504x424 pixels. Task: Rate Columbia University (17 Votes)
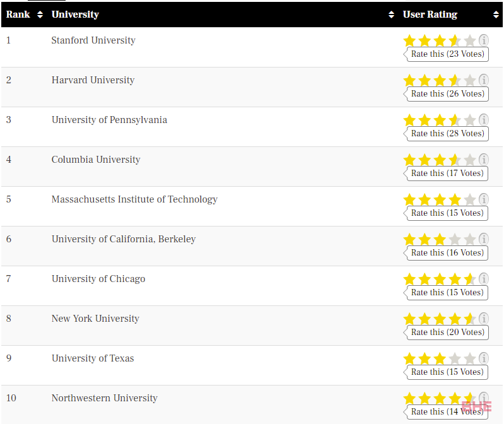(x=447, y=174)
